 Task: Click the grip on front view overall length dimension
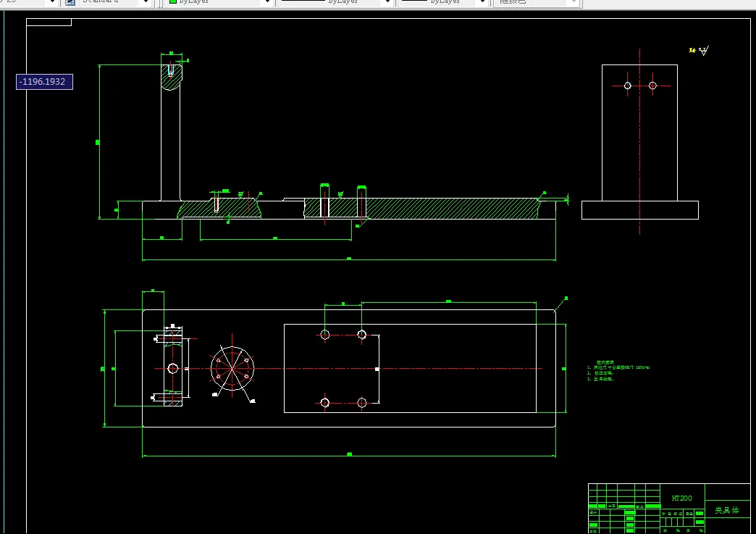pyautogui.click(x=348, y=259)
